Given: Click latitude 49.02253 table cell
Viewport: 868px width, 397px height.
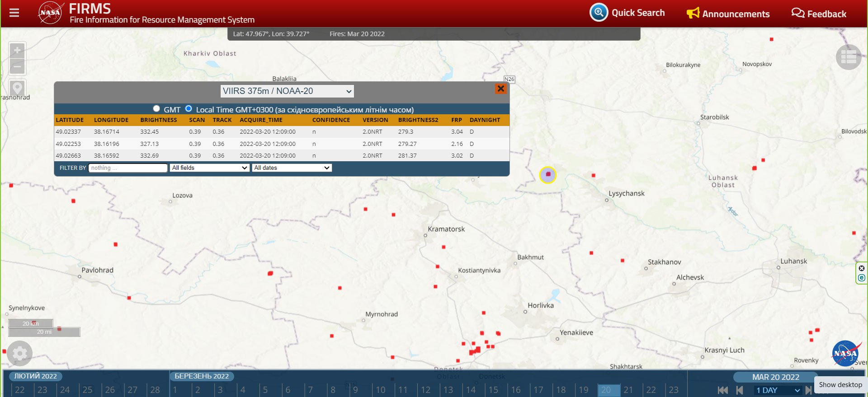Looking at the screenshot, I should click(68, 144).
